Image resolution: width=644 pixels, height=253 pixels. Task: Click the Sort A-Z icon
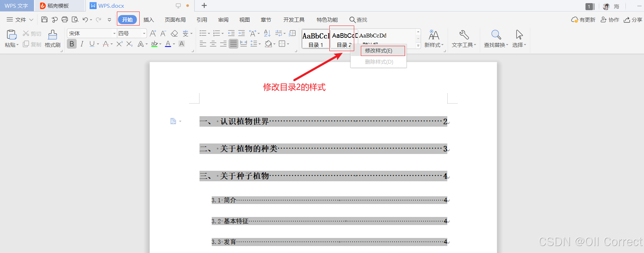tap(267, 33)
